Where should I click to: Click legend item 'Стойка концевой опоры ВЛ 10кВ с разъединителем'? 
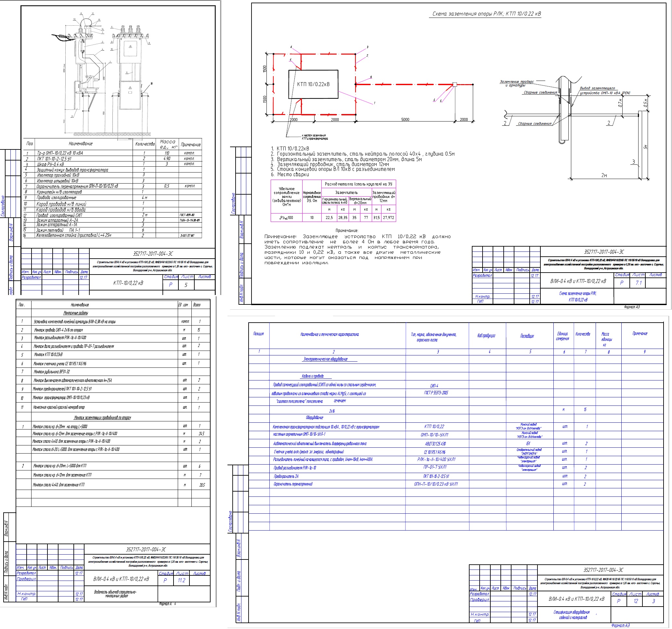click(333, 169)
